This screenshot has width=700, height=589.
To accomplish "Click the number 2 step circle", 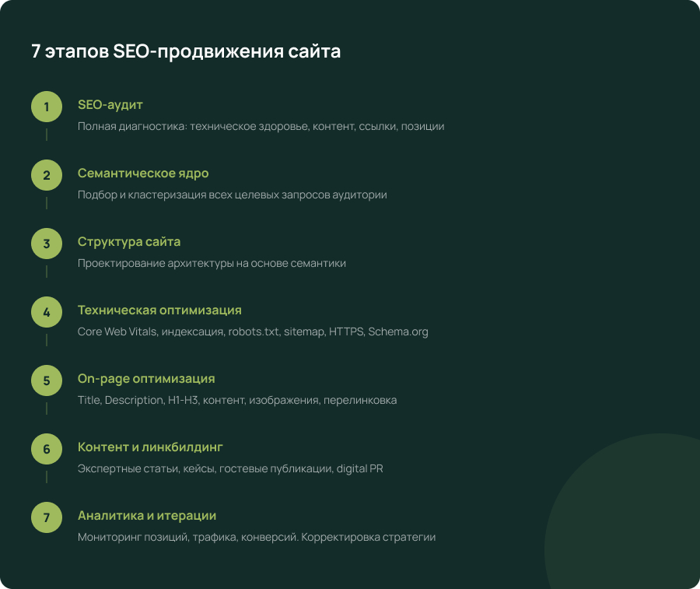I will [x=47, y=175].
